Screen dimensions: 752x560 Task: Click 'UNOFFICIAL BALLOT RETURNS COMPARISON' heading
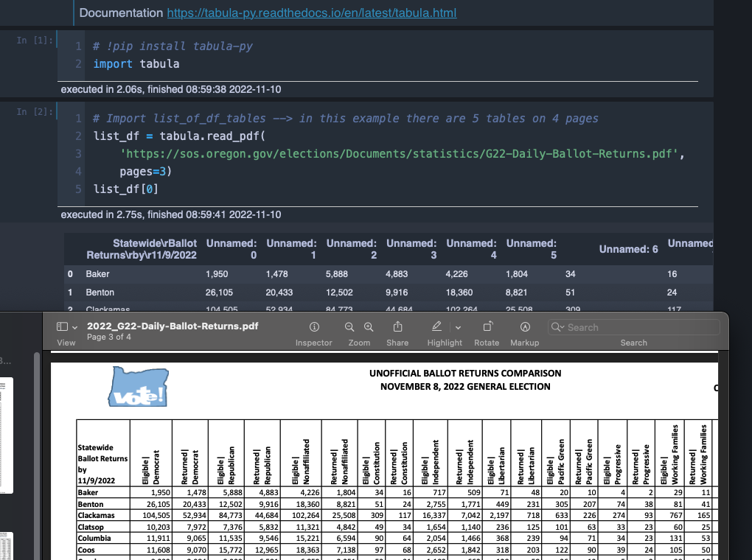(465, 374)
